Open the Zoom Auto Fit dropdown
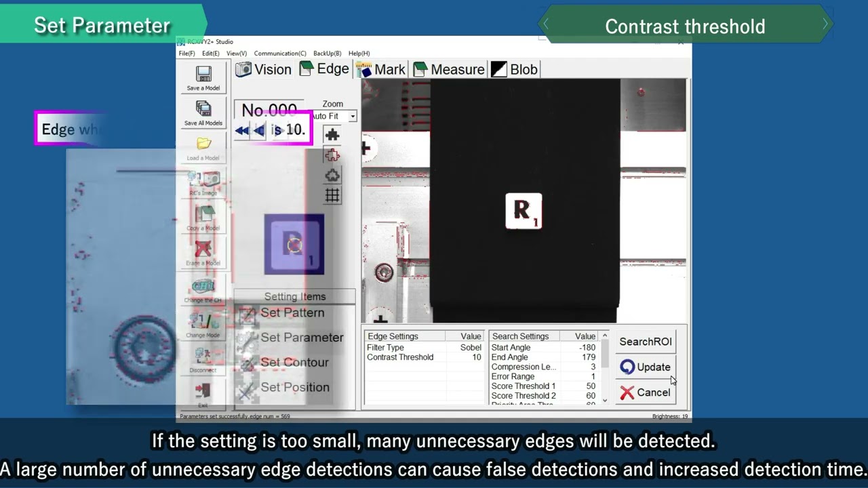 pyautogui.click(x=353, y=117)
